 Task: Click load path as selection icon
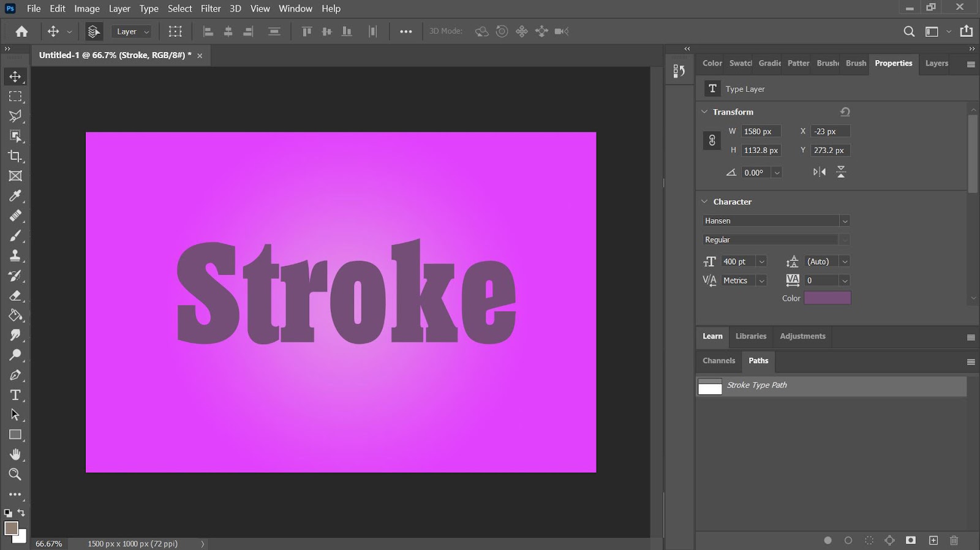pyautogui.click(x=869, y=540)
